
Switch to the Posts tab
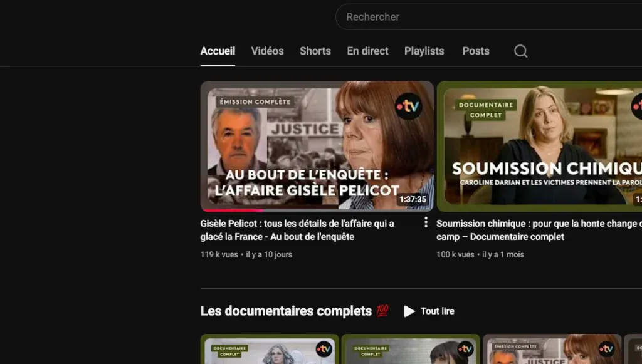[476, 51]
